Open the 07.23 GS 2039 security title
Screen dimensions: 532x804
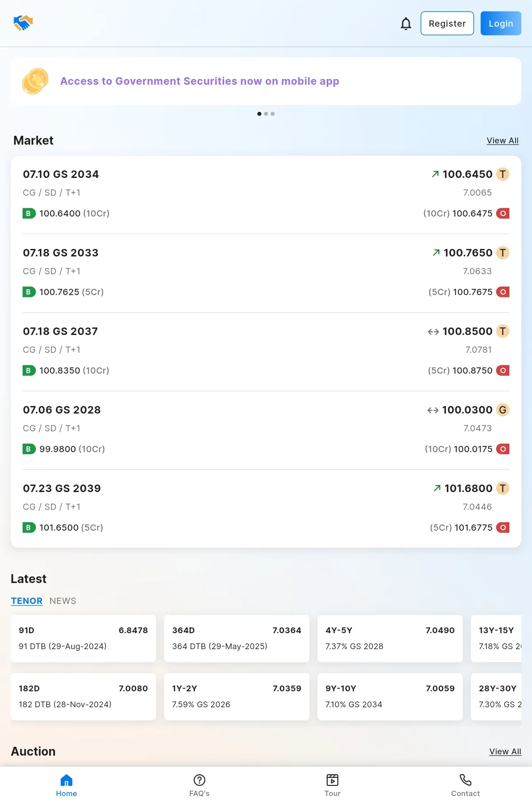[62, 489]
